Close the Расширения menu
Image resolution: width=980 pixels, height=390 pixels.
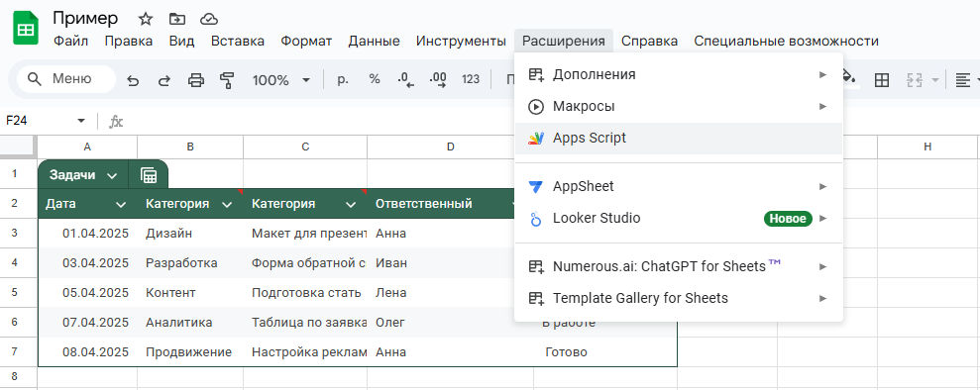tap(564, 42)
